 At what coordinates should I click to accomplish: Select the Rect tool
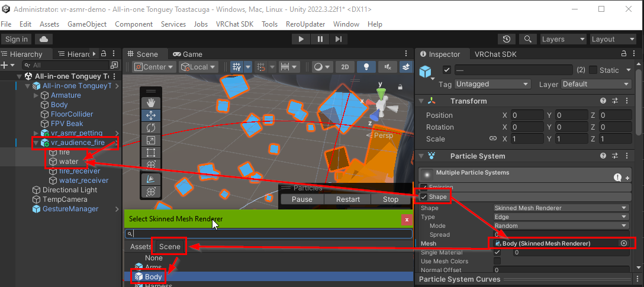point(151,153)
